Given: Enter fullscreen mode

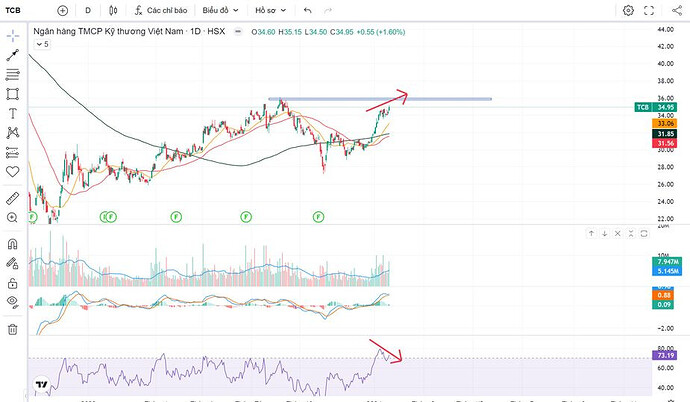Looking at the screenshot, I should point(649,10).
